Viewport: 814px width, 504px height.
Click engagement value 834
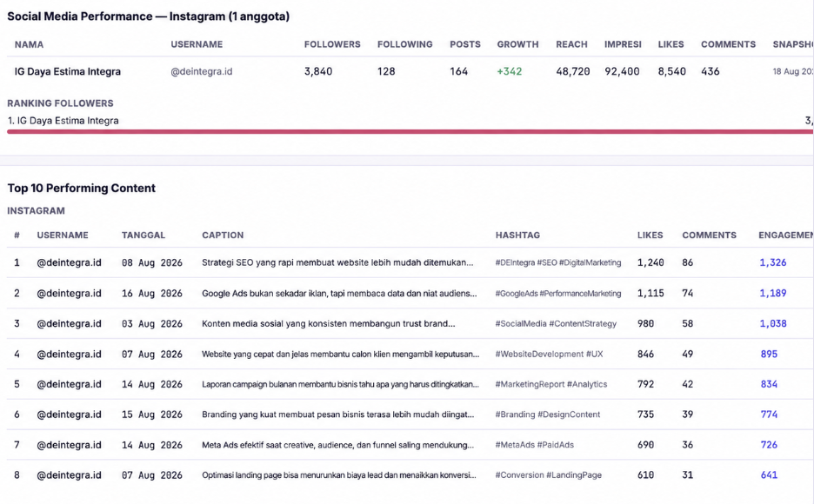(x=769, y=384)
